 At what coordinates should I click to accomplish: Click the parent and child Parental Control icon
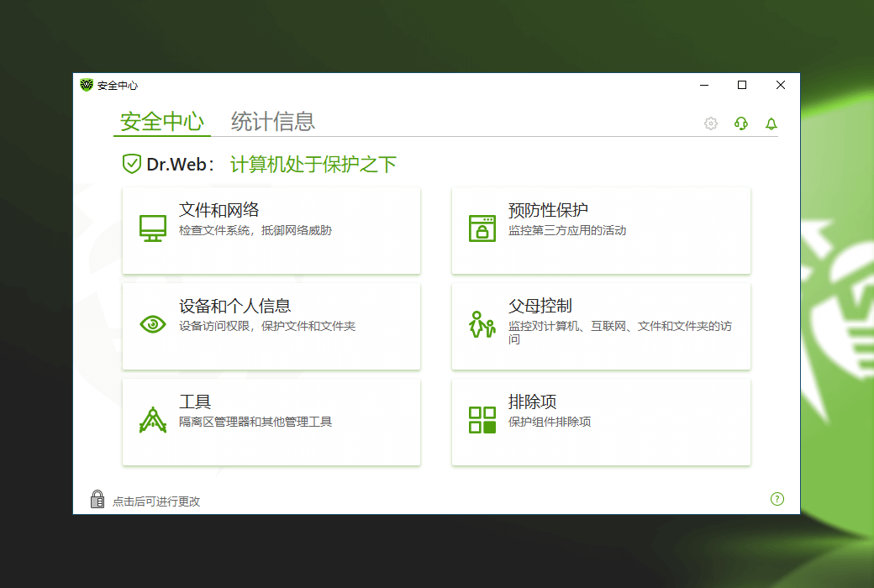[x=482, y=324]
